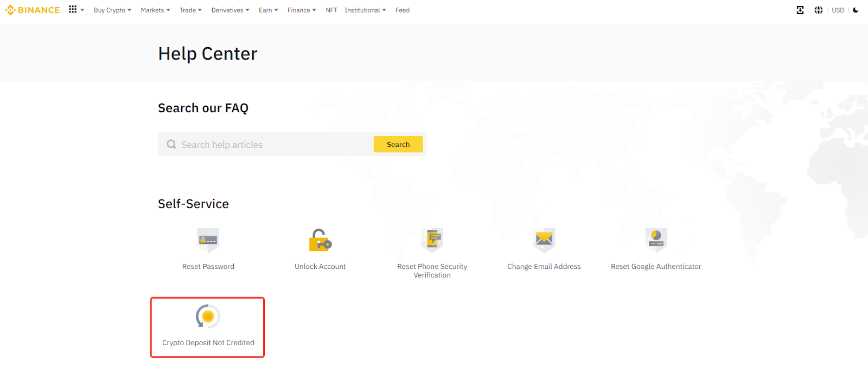
Task: Select Reset Phone Security Verification icon
Action: (432, 240)
